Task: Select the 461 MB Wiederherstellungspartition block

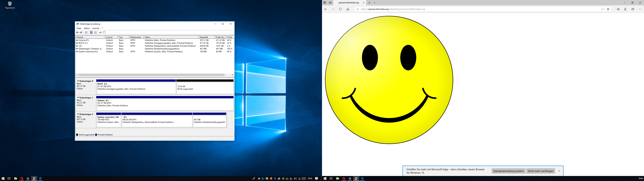Action: (209, 120)
